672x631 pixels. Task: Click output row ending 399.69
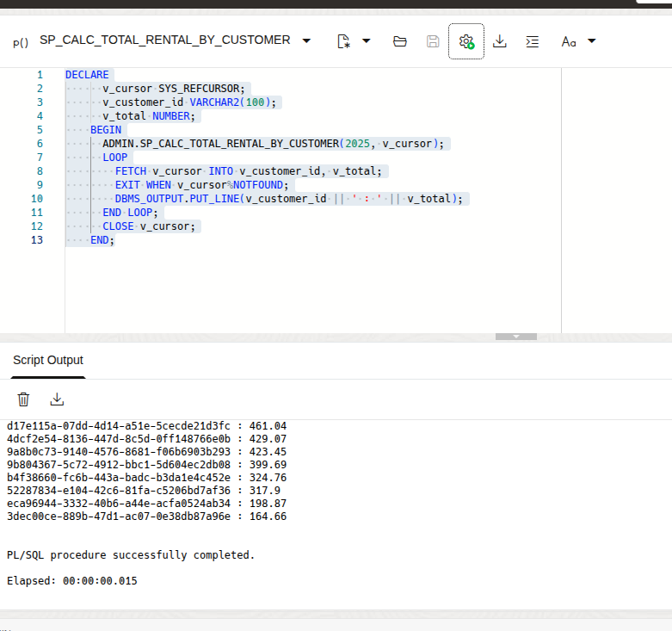coord(146,465)
